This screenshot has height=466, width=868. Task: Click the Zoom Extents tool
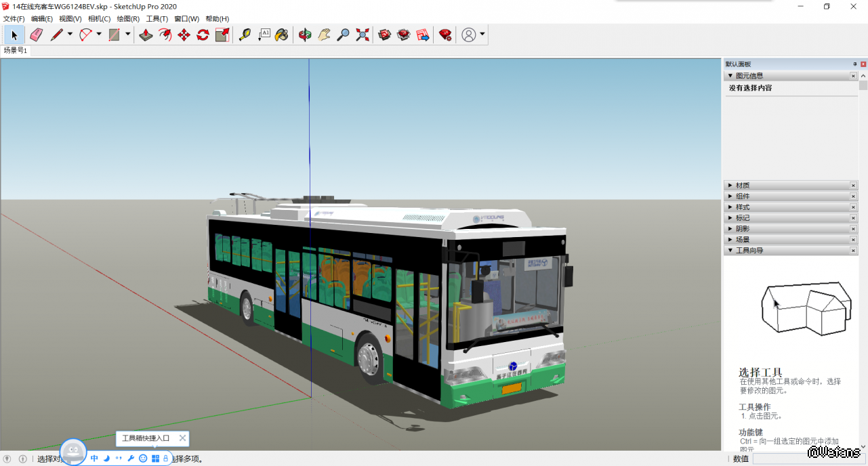click(x=363, y=35)
